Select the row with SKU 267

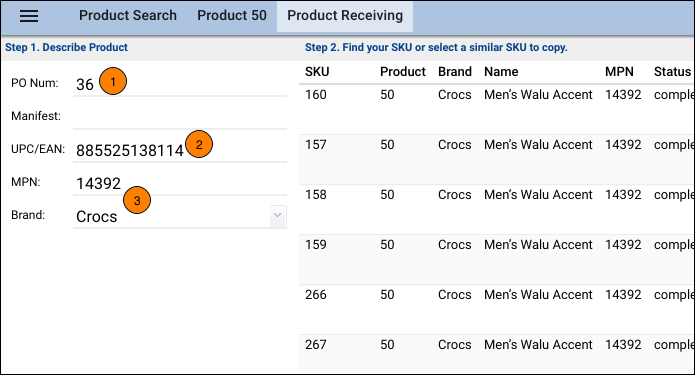(x=496, y=354)
